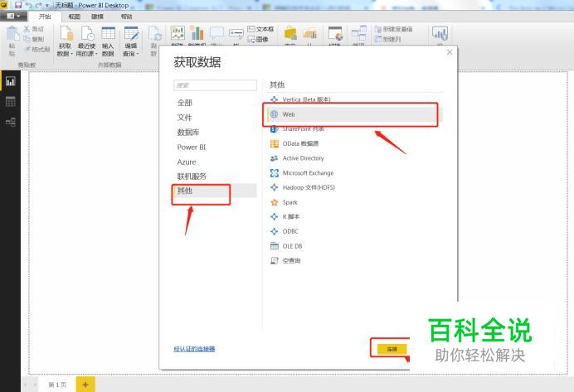Open the Report view in left sidebar
The height and width of the screenshot is (392, 574).
click(x=10, y=81)
